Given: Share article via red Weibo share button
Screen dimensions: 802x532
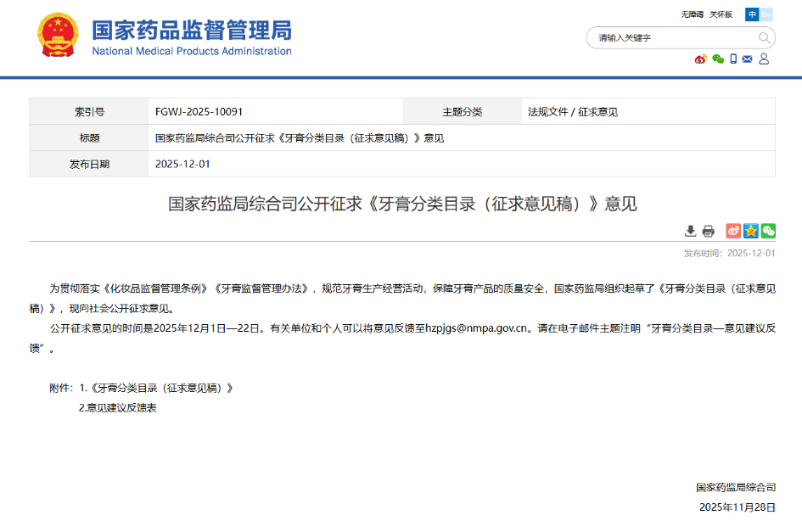Looking at the screenshot, I should [x=733, y=231].
